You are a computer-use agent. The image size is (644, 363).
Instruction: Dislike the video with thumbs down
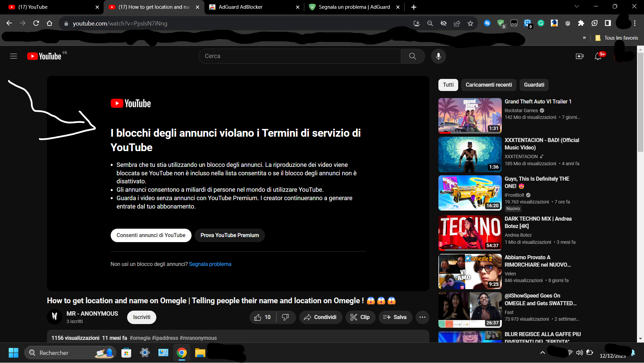pos(285,317)
